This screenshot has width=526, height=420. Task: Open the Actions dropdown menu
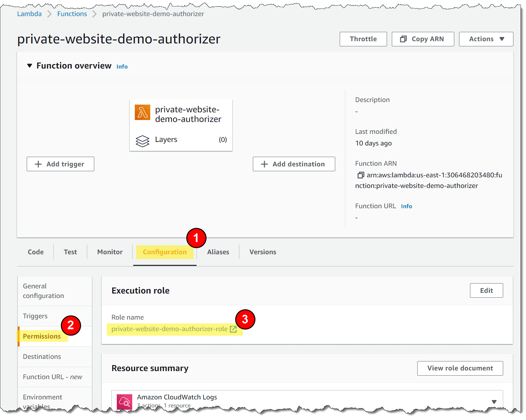pos(486,39)
